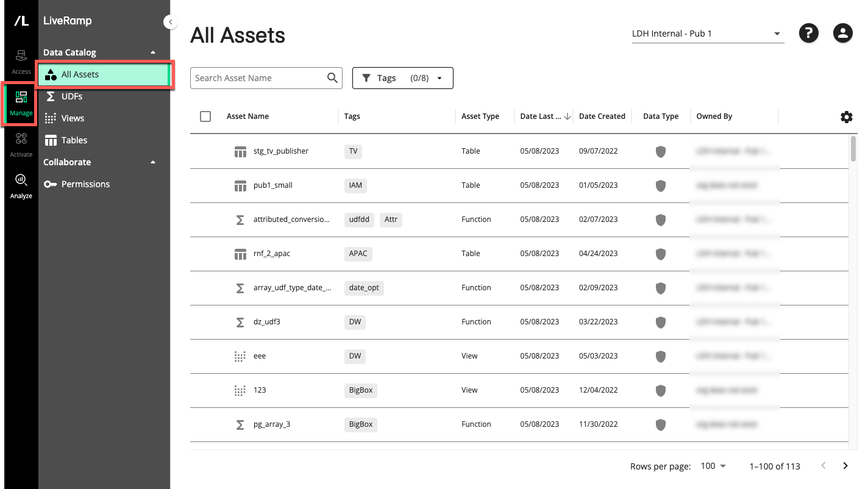The image size is (868, 489).
Task: Click the 1–100 of 113 pagination text
Action: pyautogui.click(x=775, y=466)
